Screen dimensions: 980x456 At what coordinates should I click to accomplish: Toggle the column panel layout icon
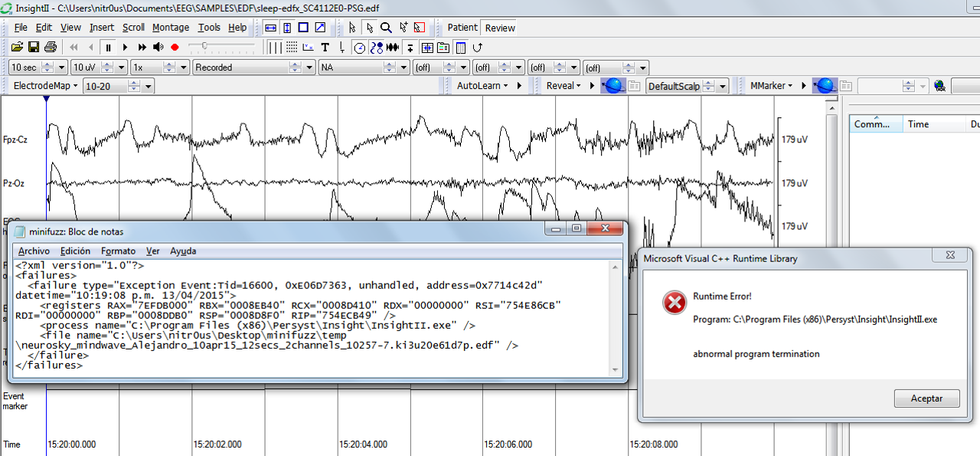460,48
